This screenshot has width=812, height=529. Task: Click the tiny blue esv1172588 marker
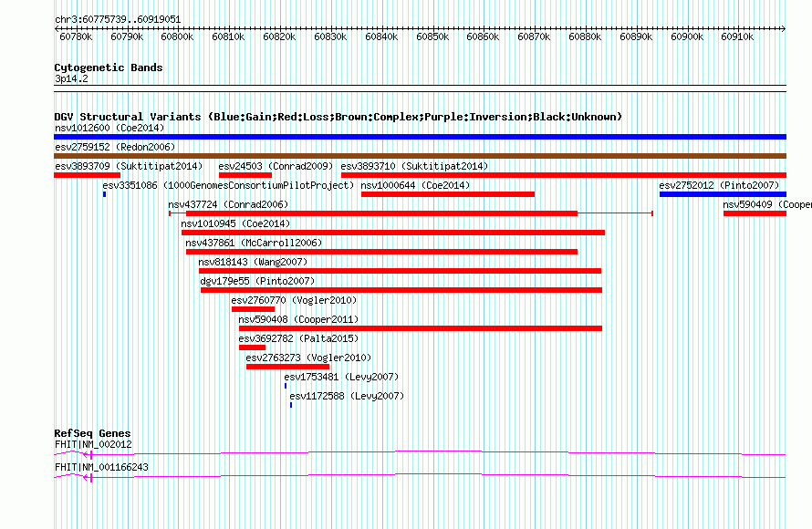pyautogui.click(x=291, y=405)
